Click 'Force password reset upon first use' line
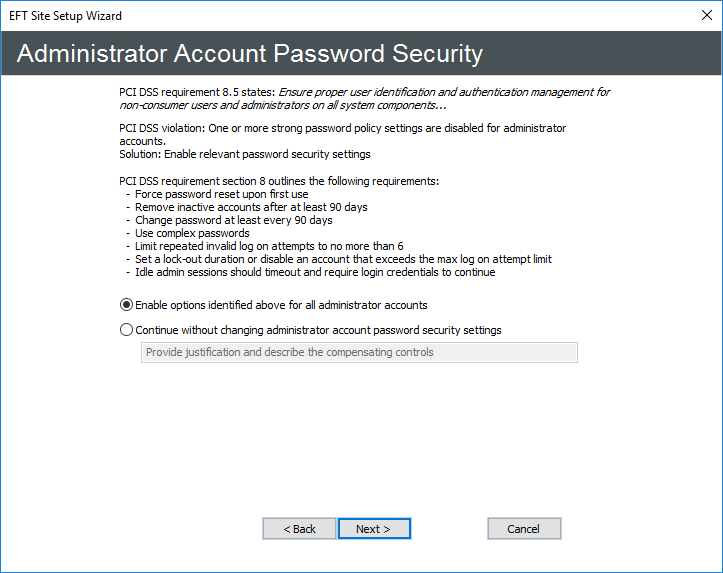723x573 pixels. 221,194
